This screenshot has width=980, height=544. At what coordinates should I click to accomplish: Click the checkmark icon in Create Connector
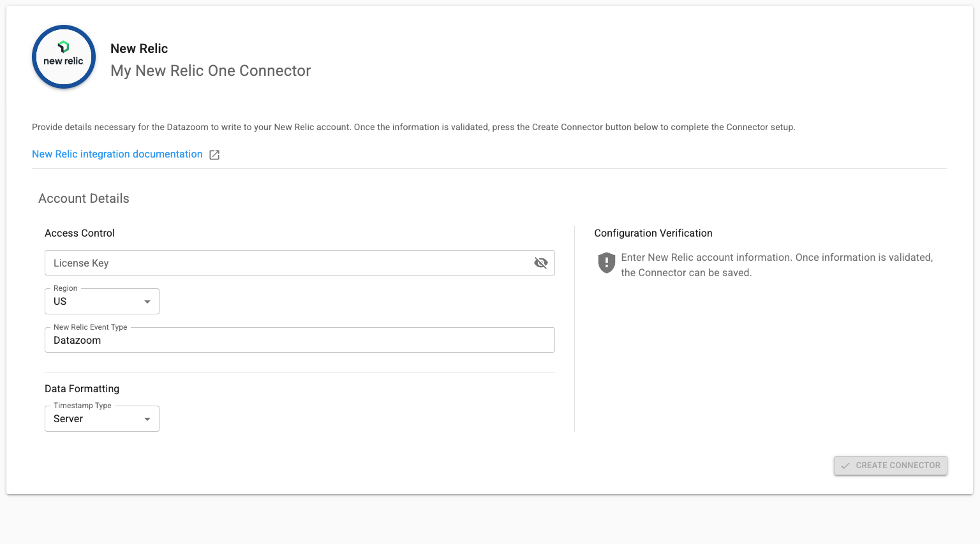845,466
